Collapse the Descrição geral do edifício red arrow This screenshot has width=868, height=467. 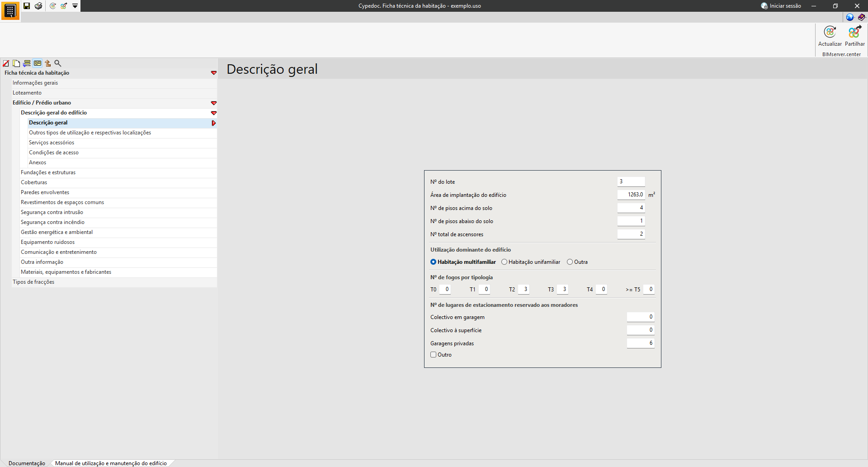click(214, 113)
